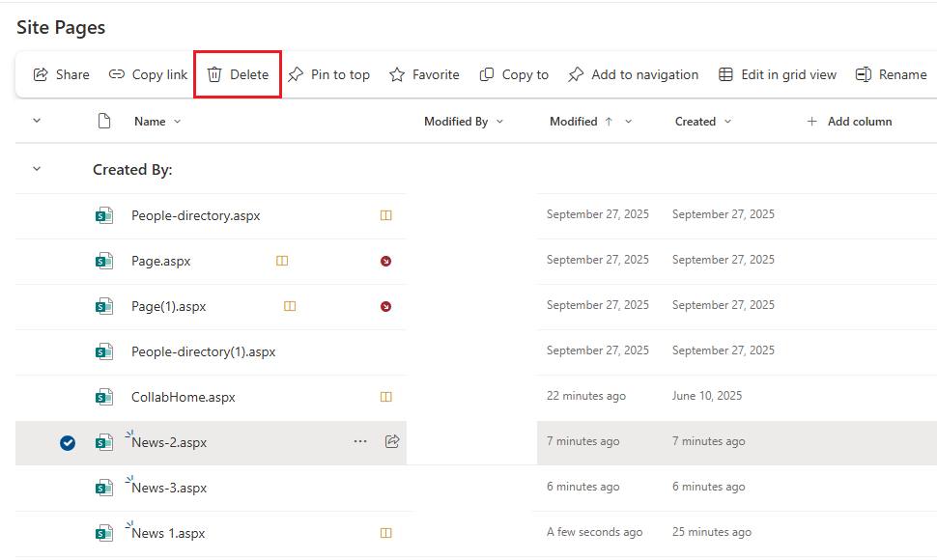937x560 pixels.
Task: Open Edit in grid view
Action: point(777,74)
